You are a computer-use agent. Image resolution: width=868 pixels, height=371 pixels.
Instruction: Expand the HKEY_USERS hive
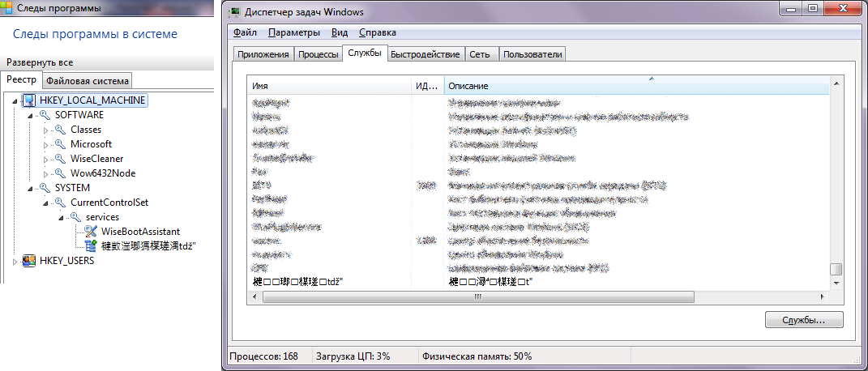click(x=15, y=261)
